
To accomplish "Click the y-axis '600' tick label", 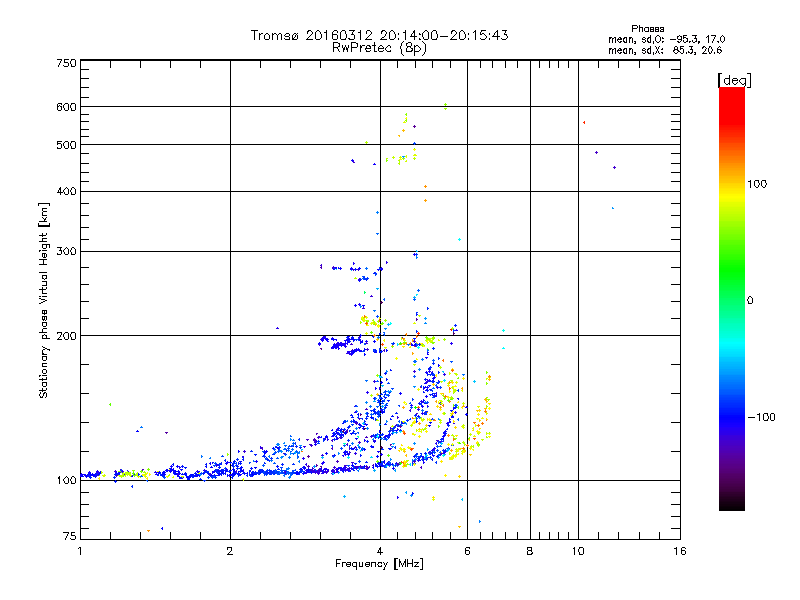I will point(66,107).
